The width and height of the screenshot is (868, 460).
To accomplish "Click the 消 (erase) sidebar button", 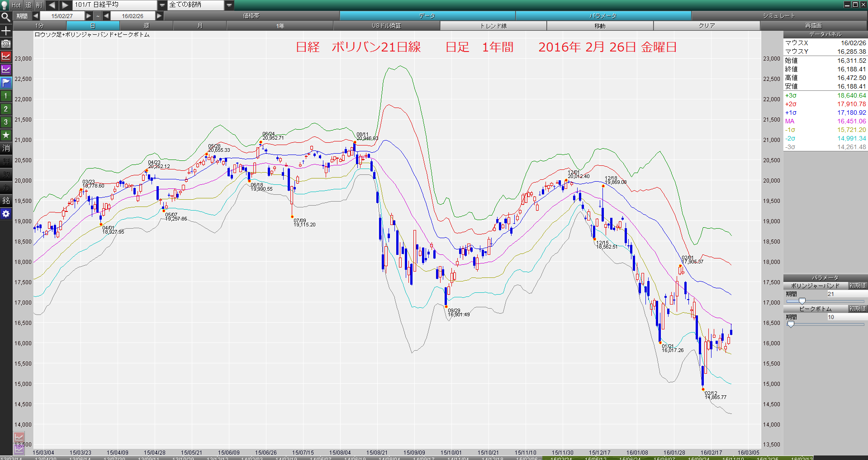I will click(x=6, y=148).
